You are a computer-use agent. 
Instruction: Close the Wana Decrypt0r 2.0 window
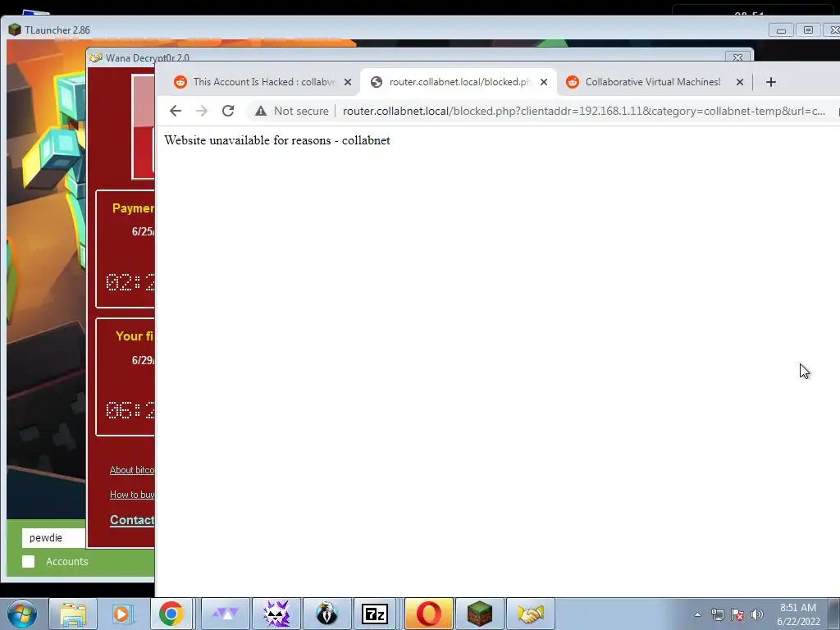(737, 57)
